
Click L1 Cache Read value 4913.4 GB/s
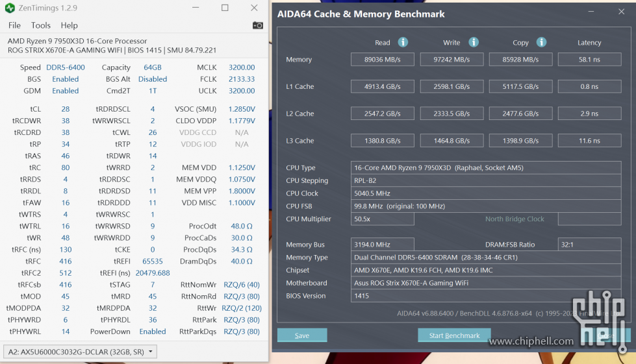(383, 87)
